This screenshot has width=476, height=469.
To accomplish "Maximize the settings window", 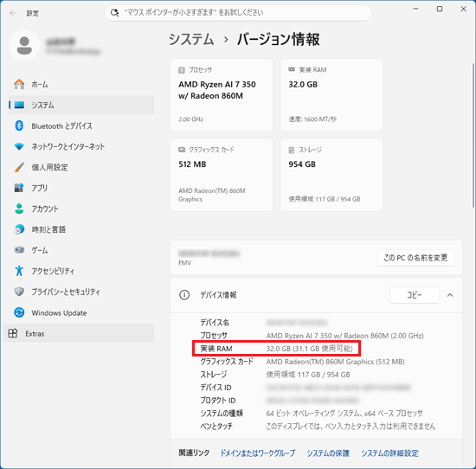I will (x=440, y=10).
